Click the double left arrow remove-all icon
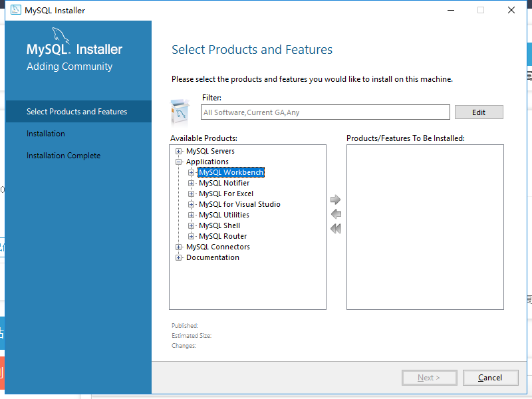This screenshot has height=399, width=532. point(336,229)
